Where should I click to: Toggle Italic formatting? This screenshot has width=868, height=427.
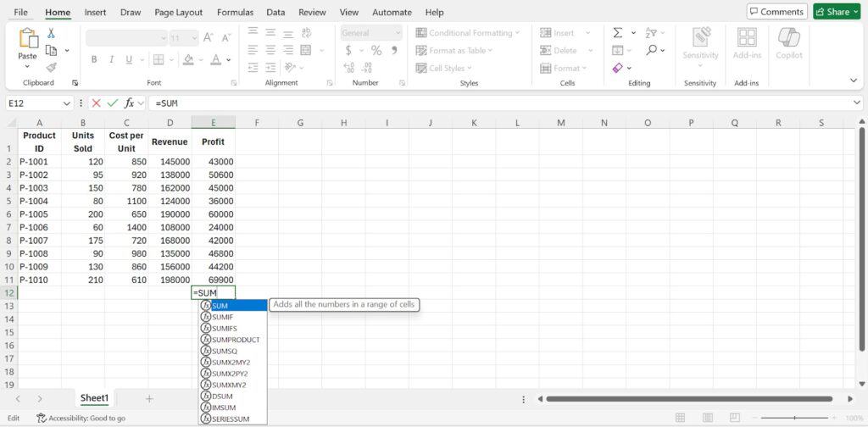[111, 59]
